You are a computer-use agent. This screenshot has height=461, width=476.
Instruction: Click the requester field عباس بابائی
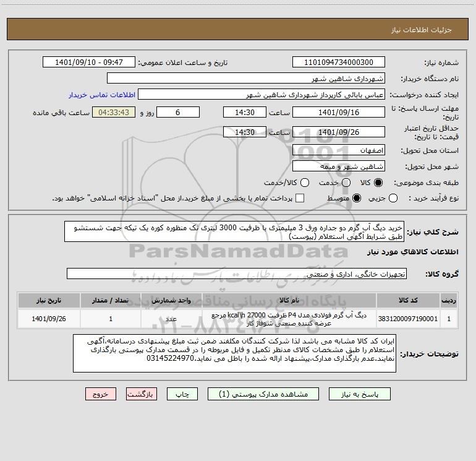pyautogui.click(x=261, y=95)
